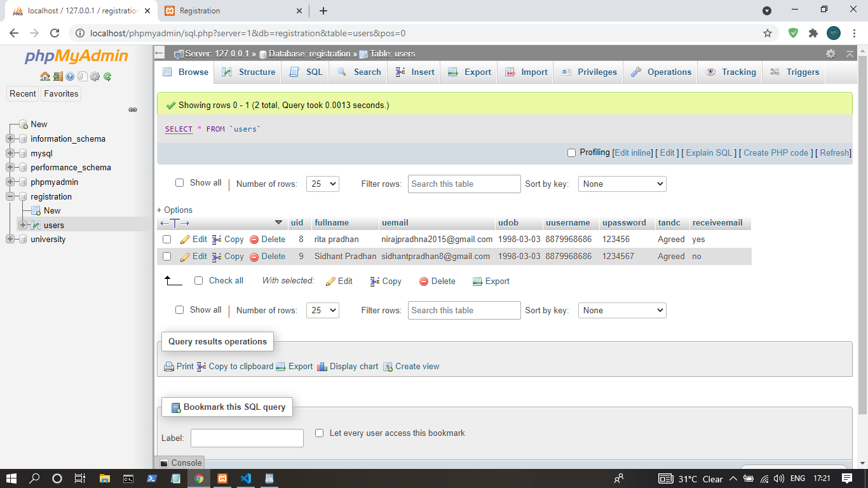868x488 pixels.
Task: Click Copy icon for the uid 8 row
Action: point(217,240)
